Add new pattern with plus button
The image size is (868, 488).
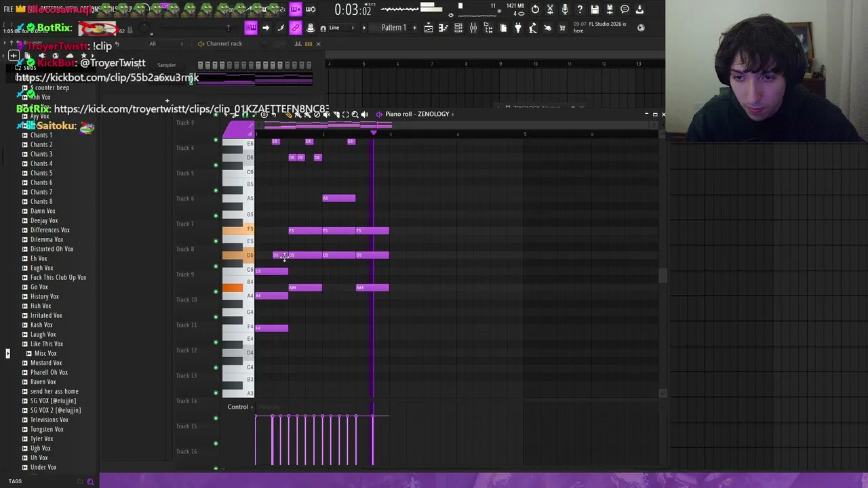coord(415,28)
